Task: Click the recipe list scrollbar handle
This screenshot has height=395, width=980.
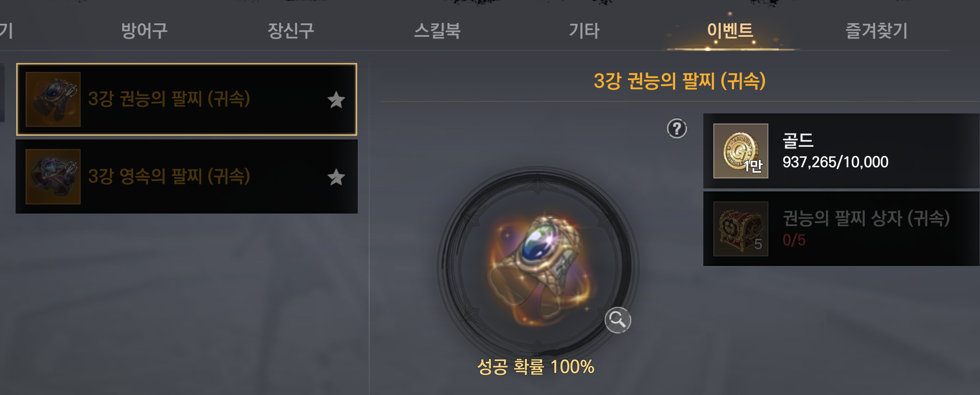Action: point(2,93)
